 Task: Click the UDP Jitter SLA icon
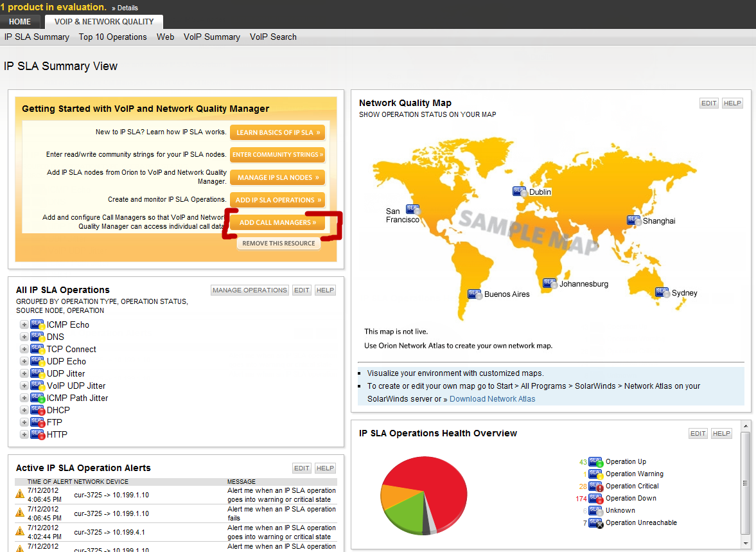tap(37, 373)
